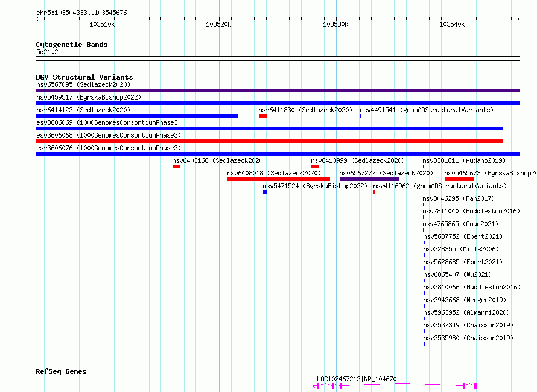Image resolution: width=537 pixels, height=392 pixels.
Task: Open nsv2811040 (Huddleston2016) label
Action: (471, 211)
